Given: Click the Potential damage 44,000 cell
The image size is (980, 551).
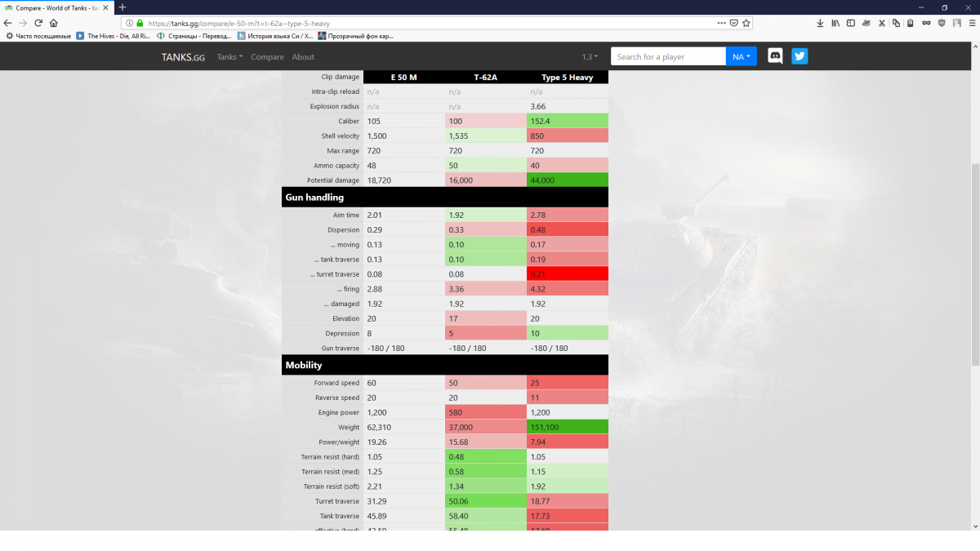Looking at the screenshot, I should point(568,180).
